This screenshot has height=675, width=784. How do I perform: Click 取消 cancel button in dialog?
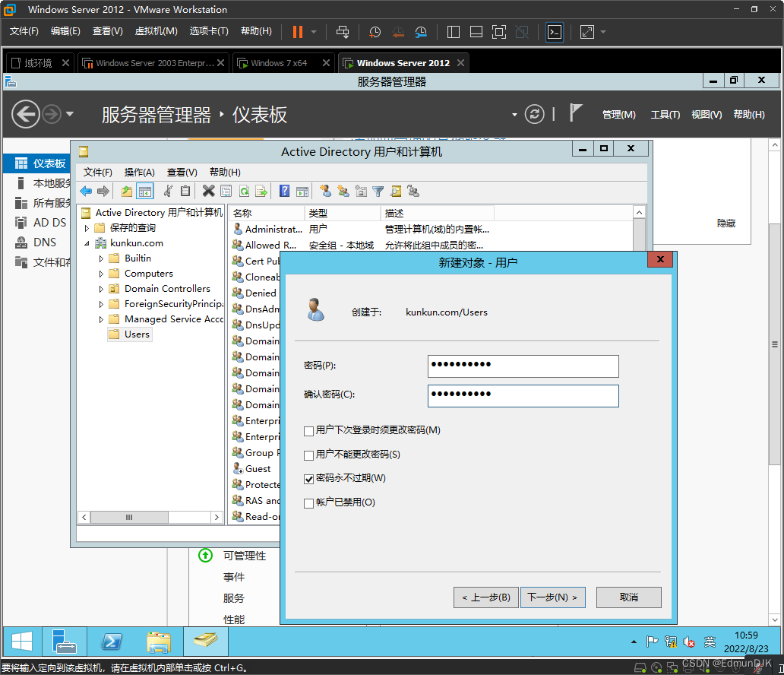click(x=629, y=597)
